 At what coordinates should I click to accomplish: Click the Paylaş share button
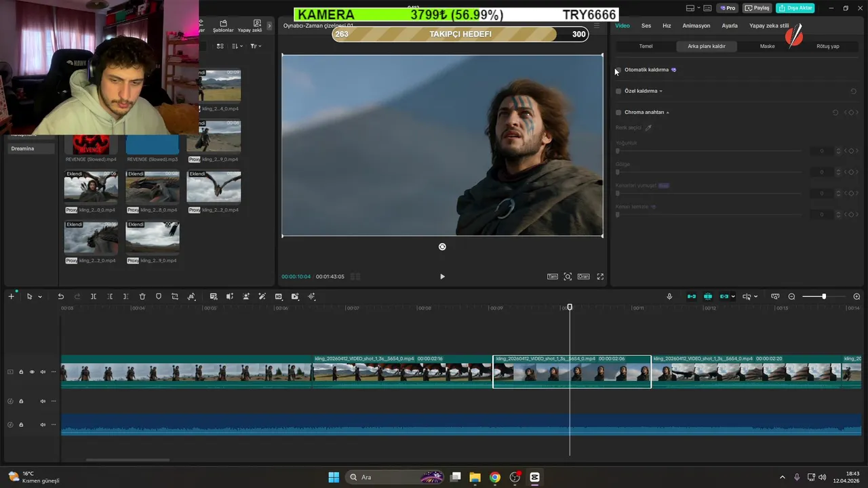[x=757, y=8]
